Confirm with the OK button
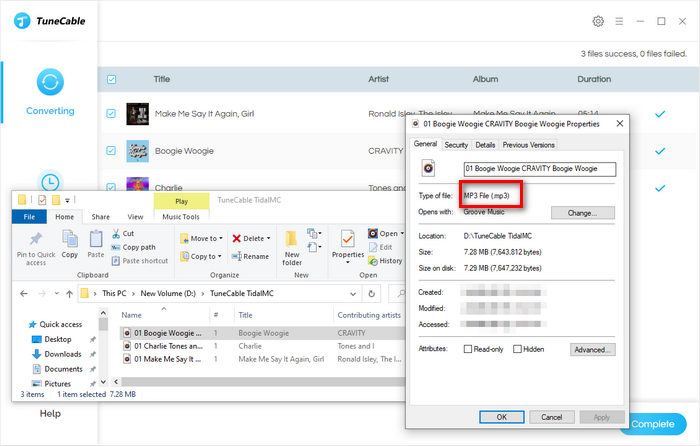The width and height of the screenshot is (700, 446). 502,417
